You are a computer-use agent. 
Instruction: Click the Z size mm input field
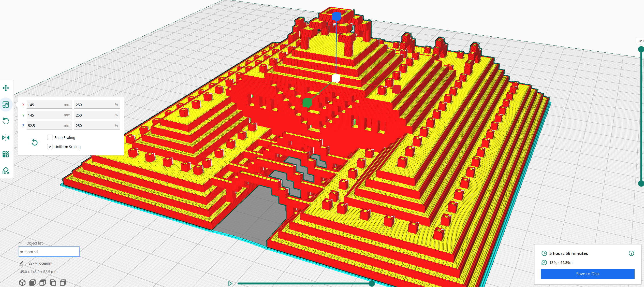coord(49,125)
